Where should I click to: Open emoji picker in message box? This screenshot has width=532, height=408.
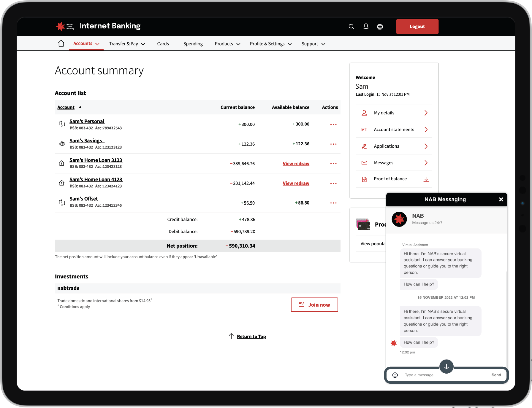[x=395, y=375]
